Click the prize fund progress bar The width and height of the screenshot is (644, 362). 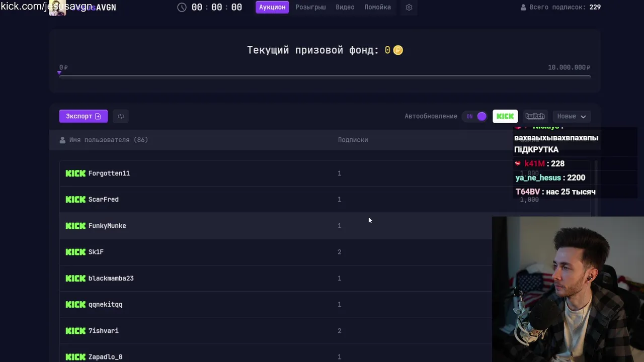click(x=325, y=76)
